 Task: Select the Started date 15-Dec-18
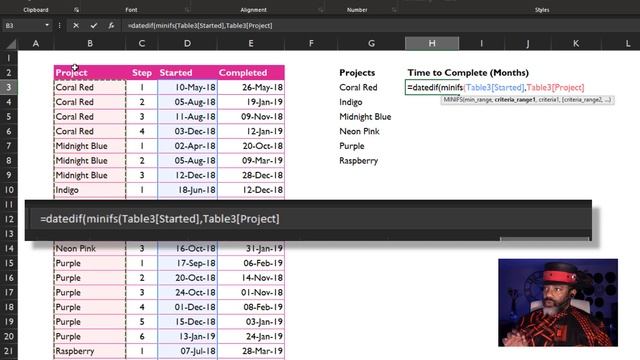click(187, 322)
